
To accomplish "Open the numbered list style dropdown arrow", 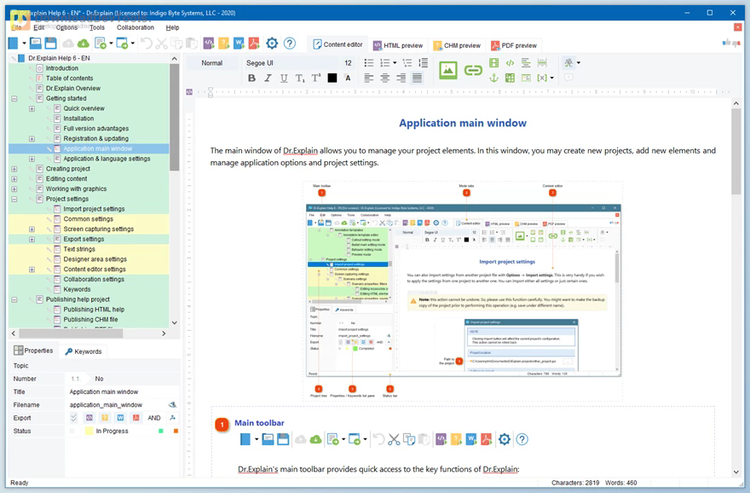I will (395, 63).
